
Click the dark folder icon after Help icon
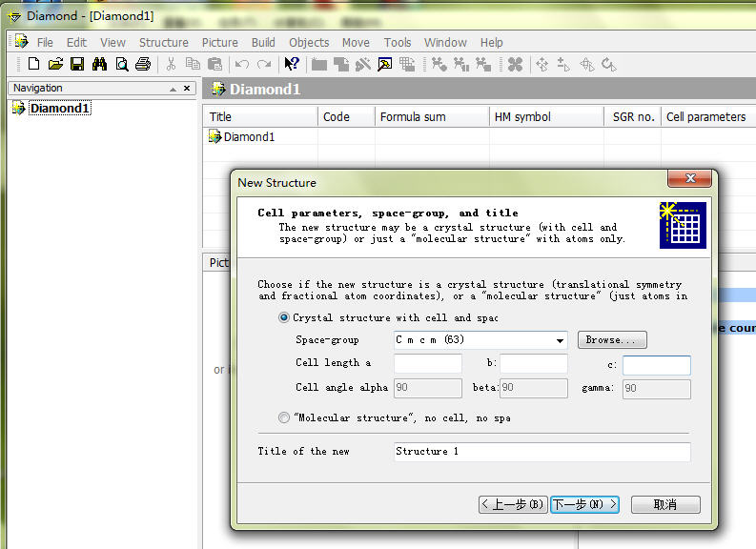click(x=319, y=64)
